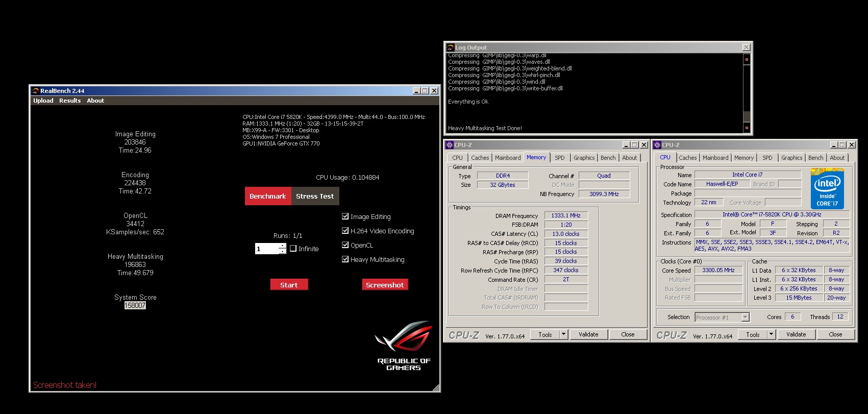Click the Intel Core i7 logo
Image resolution: width=868 pixels, height=414 pixels.
827,188
